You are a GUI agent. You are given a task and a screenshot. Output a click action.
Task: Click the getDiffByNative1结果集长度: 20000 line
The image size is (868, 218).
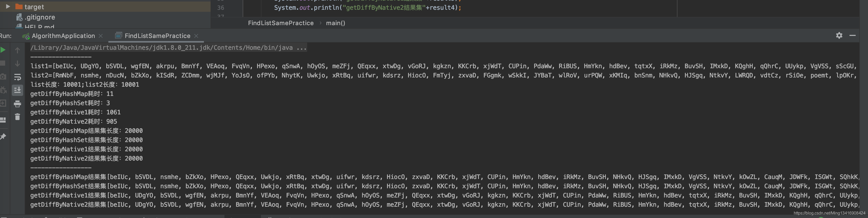pyautogui.click(x=86, y=149)
